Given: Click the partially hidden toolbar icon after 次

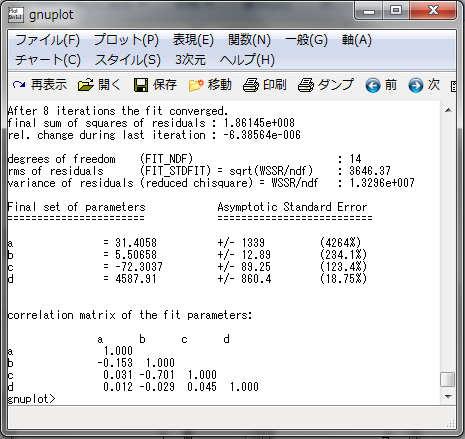Looking at the screenshot, I should (453, 86).
